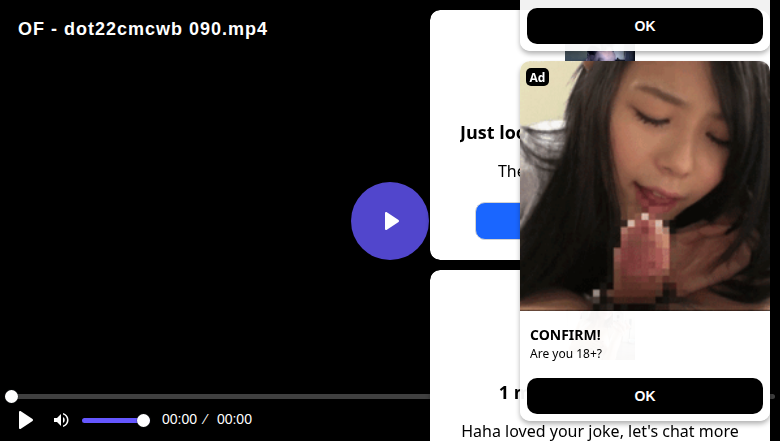Click OK below "Are you 18+?"
Screen dimensions: 780x441
(645, 396)
